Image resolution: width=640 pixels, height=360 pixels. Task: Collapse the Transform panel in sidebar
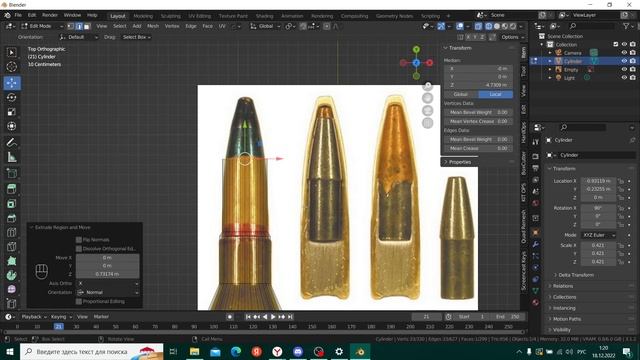click(x=460, y=48)
